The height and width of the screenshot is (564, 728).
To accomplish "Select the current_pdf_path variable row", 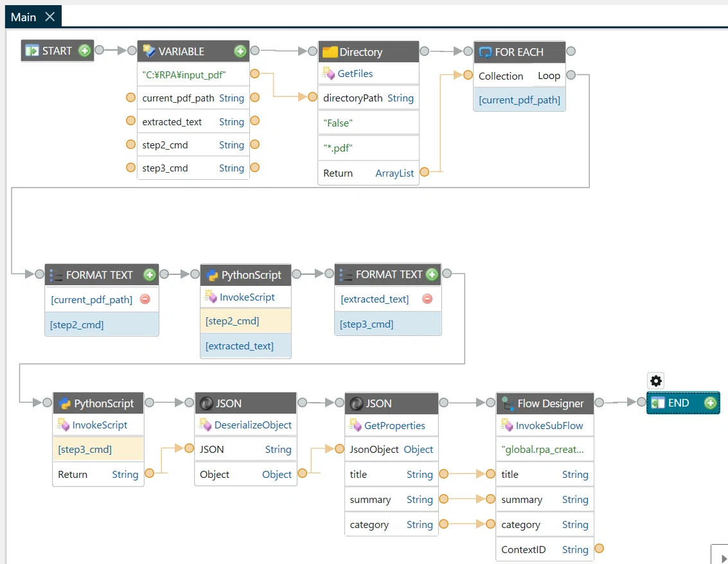I will point(193,98).
